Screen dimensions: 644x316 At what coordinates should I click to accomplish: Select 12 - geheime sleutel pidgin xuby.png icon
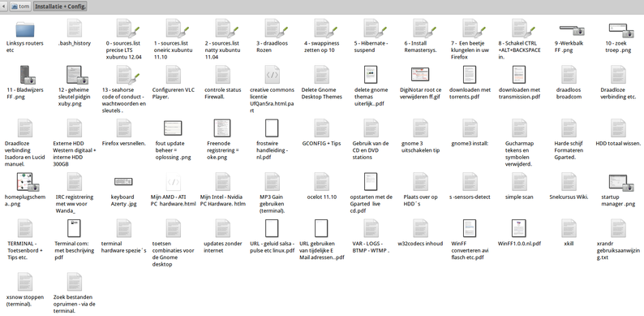77,75
